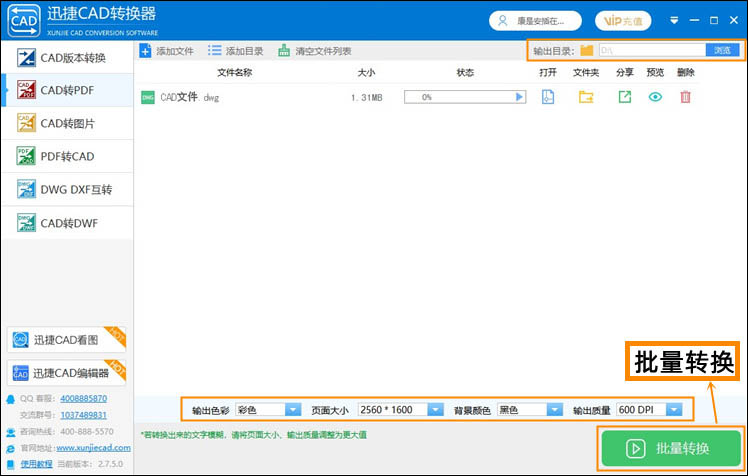
Task: Click the green 批量转换 button
Action: tap(670, 448)
